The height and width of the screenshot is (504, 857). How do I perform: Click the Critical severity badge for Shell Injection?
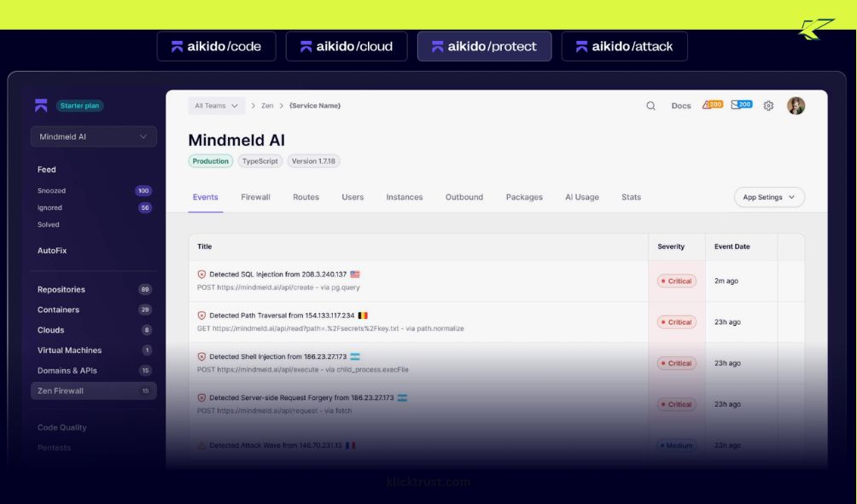click(677, 363)
